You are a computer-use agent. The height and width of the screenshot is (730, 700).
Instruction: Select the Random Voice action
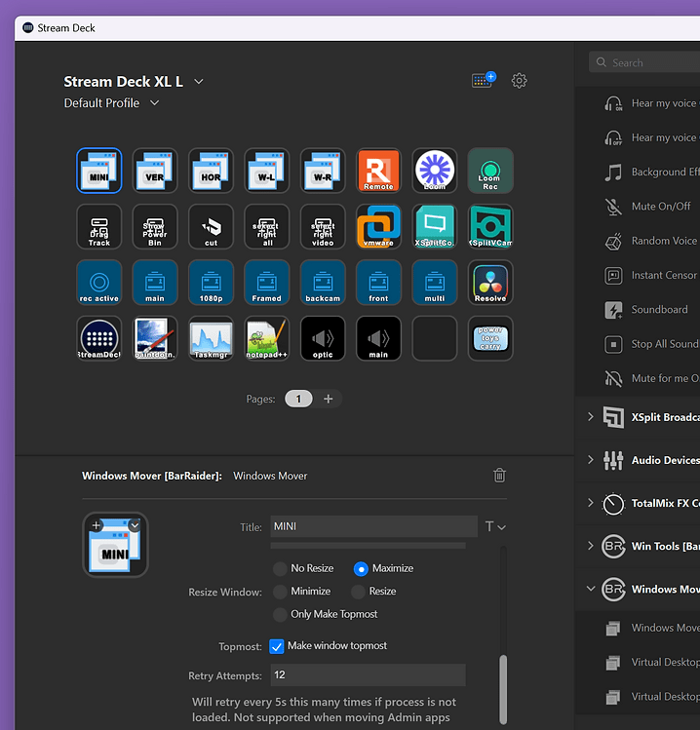coord(651,241)
